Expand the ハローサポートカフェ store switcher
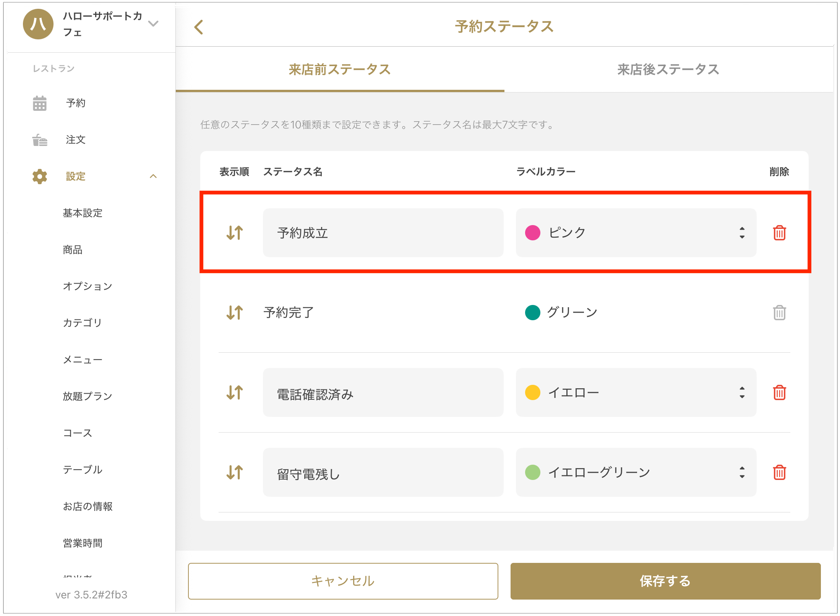The height and width of the screenshot is (616, 840). (x=153, y=24)
